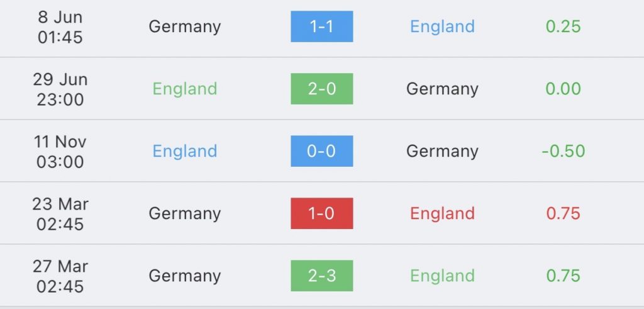This screenshot has width=644, height=309.
Task: Open the 1-1 score box
Action: click(x=321, y=26)
